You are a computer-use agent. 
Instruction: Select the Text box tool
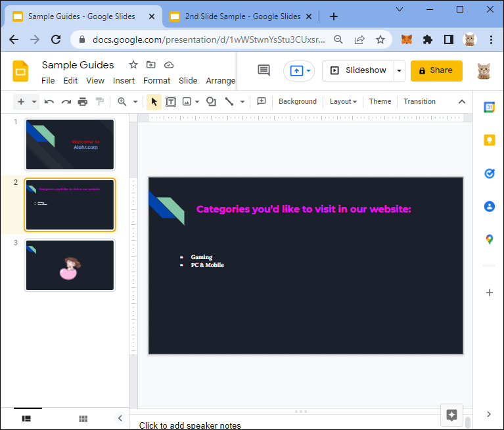(171, 102)
